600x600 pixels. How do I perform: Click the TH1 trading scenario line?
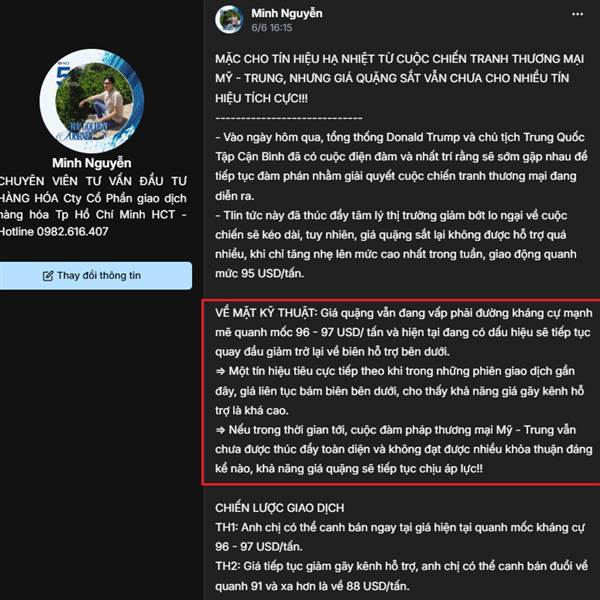tap(400, 537)
